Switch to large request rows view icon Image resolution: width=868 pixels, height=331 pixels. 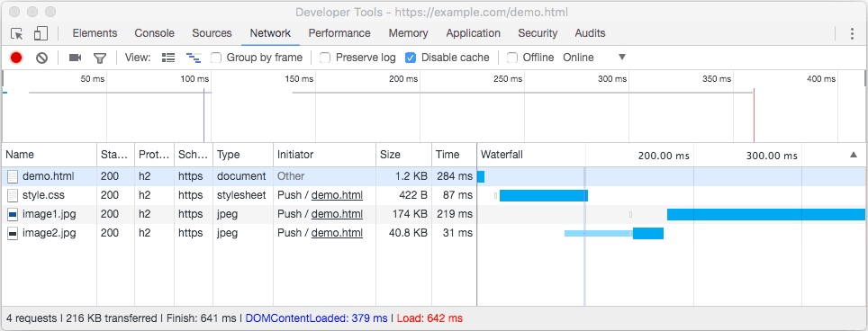[x=168, y=58]
